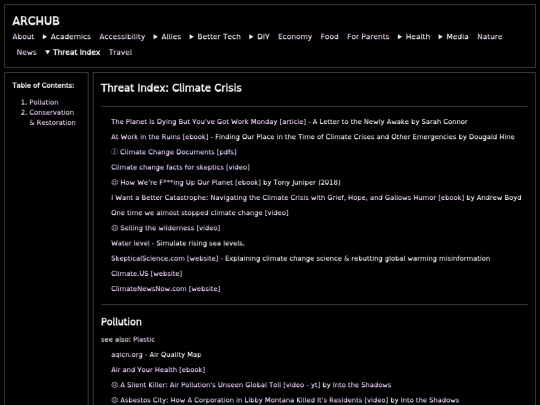540x405 pixels.
Task: Open How We're F***ing Up Our Planet ebook
Action: coord(191,183)
